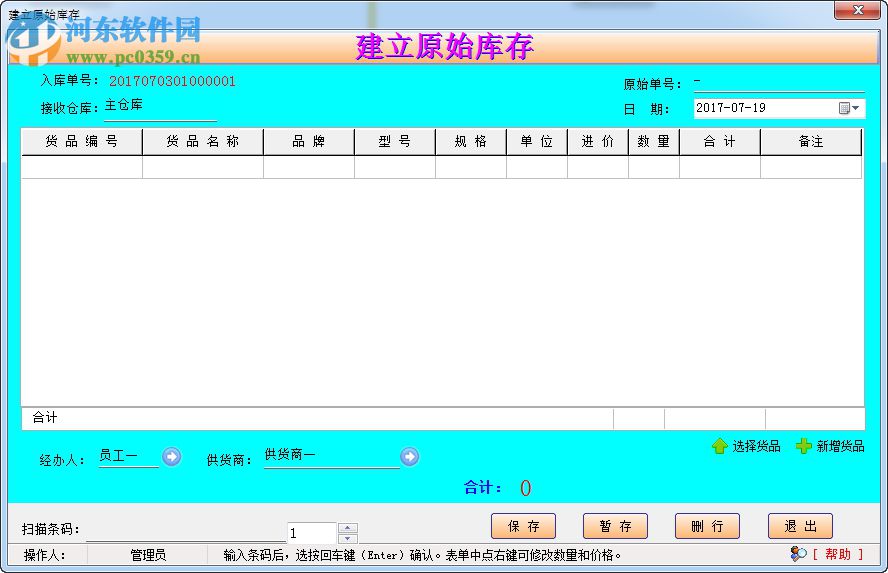Click the 经办人 field showing 员工一
This screenshot has height=573, width=888.
pyautogui.click(x=129, y=456)
